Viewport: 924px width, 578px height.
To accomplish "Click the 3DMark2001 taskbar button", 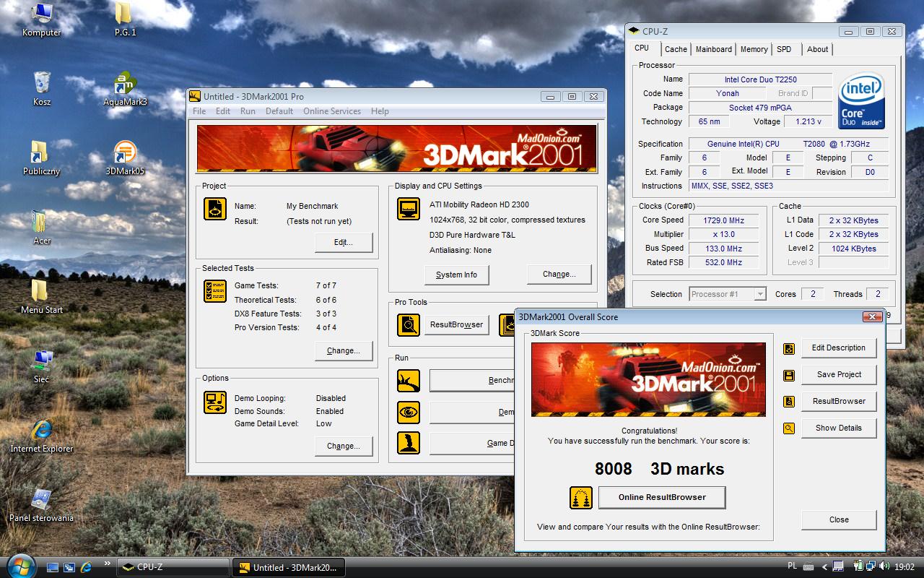I will pos(288,567).
